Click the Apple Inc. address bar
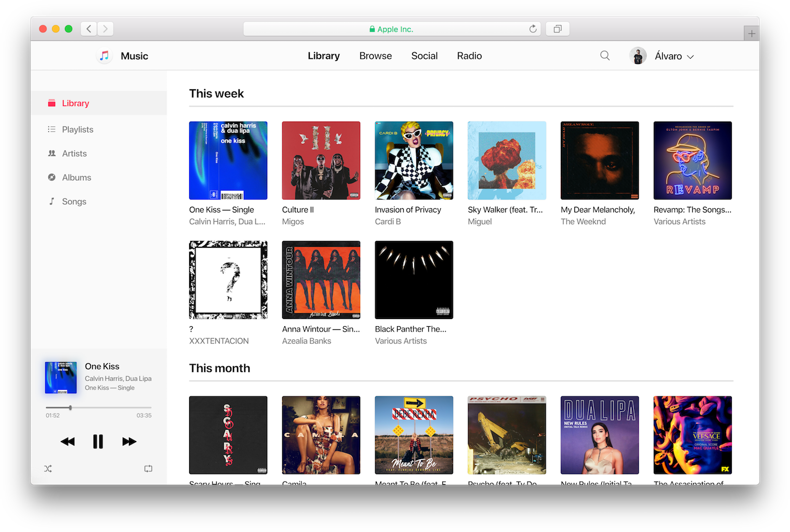Image resolution: width=790 pixels, height=532 pixels. (392, 29)
